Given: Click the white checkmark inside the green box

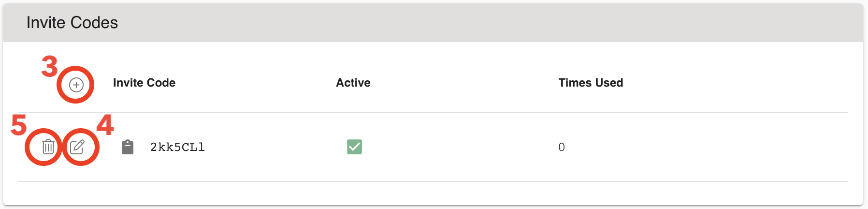Looking at the screenshot, I should (x=354, y=147).
